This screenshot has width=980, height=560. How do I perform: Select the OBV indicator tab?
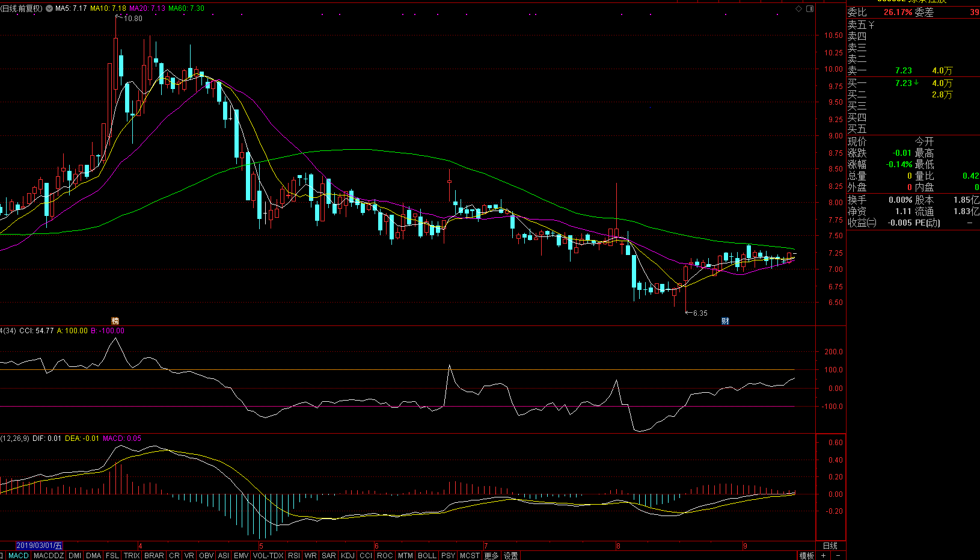(x=206, y=556)
